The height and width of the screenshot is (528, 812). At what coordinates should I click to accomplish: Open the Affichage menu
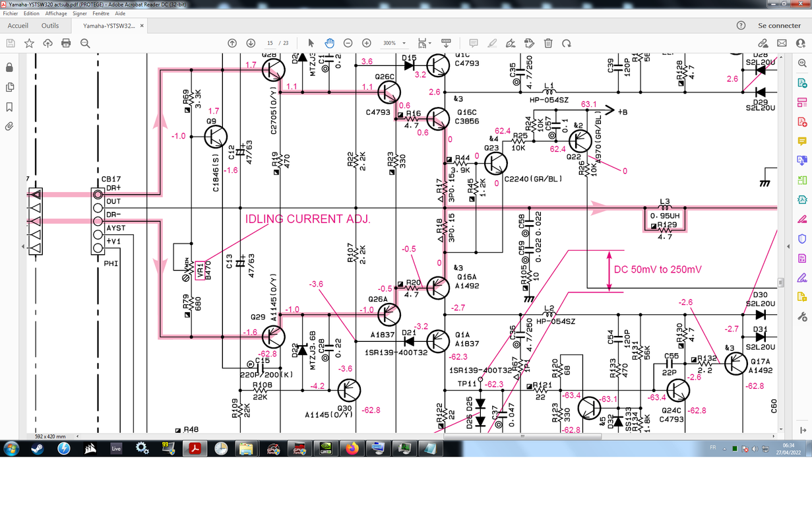tap(56, 13)
